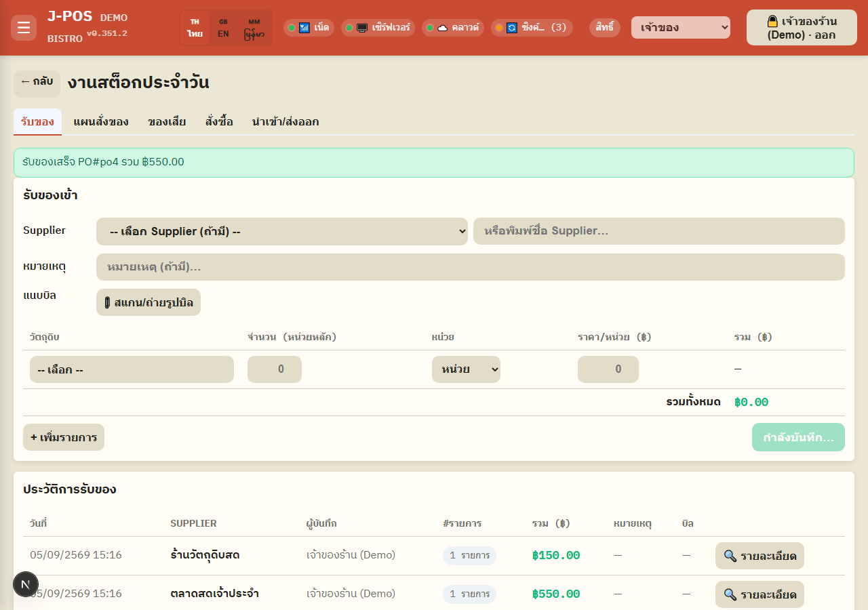Switch language to Myanmar (MM)
This screenshot has width=868, height=610.
[x=254, y=28]
